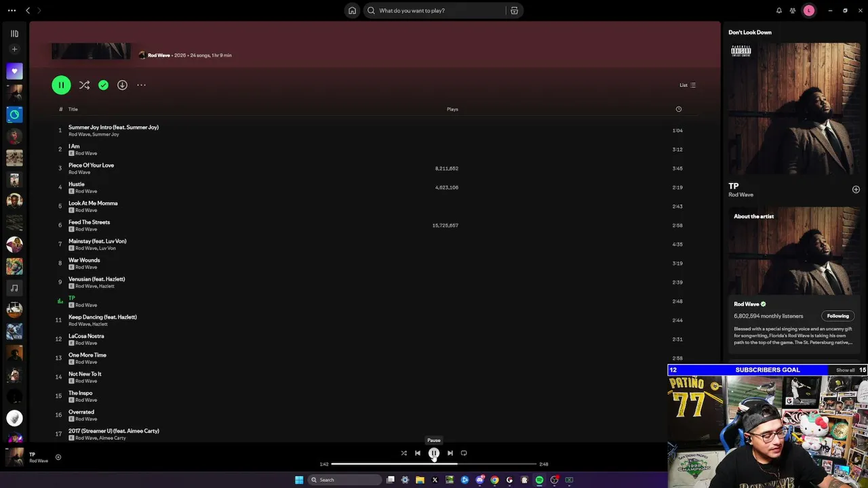
Task: Create a new playlist with the plus icon
Action: pos(14,49)
